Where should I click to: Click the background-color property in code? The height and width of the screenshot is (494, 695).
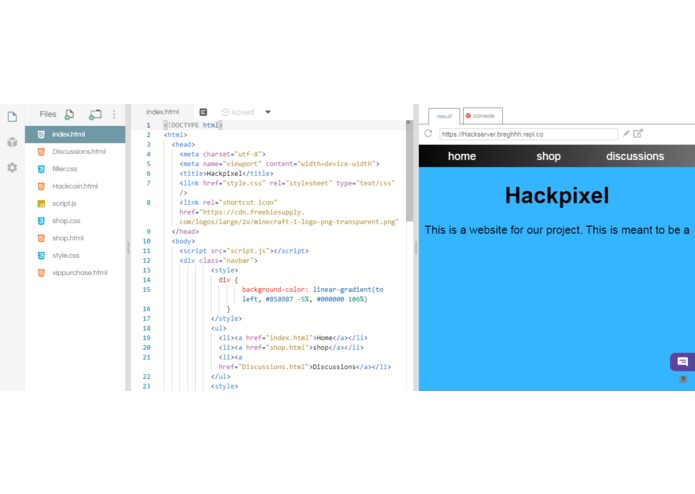pyautogui.click(x=273, y=290)
